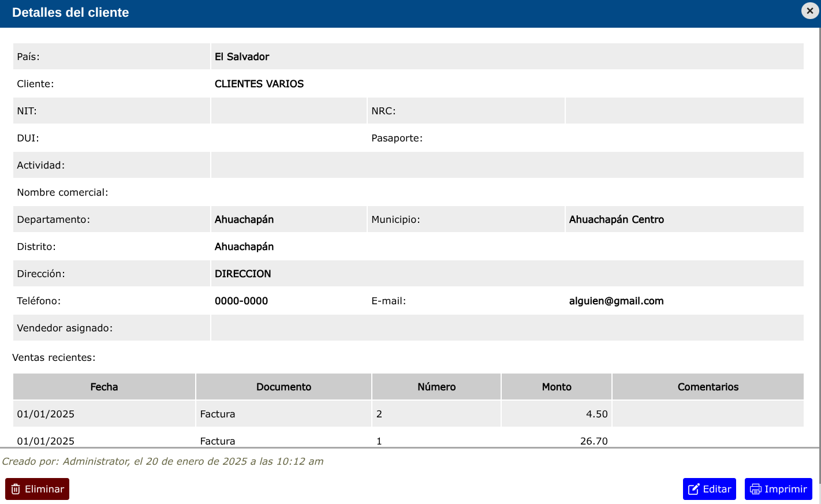
Task: Click the Vendedor asignado label
Action: (x=65, y=328)
